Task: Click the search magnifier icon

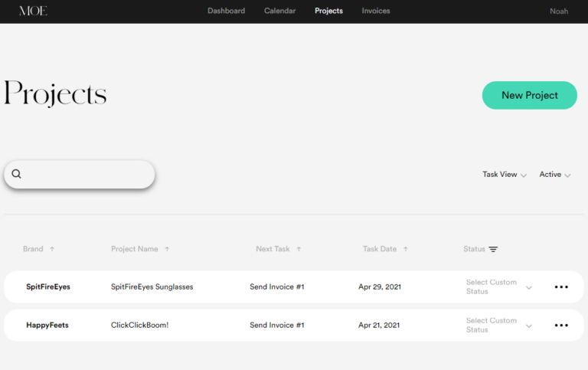Action: tap(16, 174)
